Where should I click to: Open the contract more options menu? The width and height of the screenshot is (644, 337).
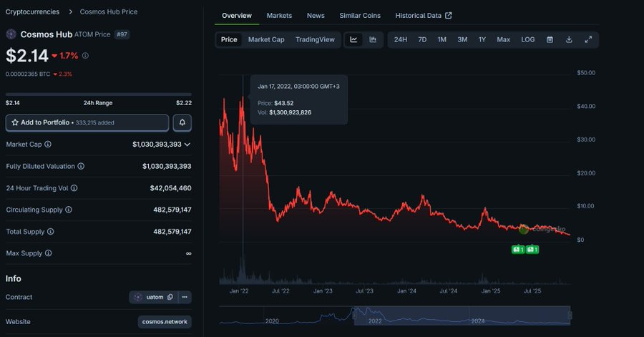point(185,297)
